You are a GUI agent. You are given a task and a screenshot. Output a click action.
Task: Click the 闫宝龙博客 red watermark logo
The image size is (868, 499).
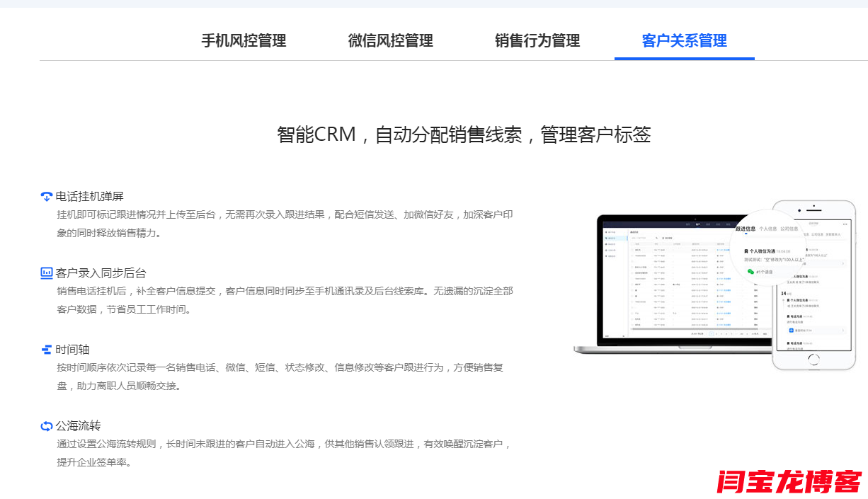pyautogui.click(x=789, y=481)
